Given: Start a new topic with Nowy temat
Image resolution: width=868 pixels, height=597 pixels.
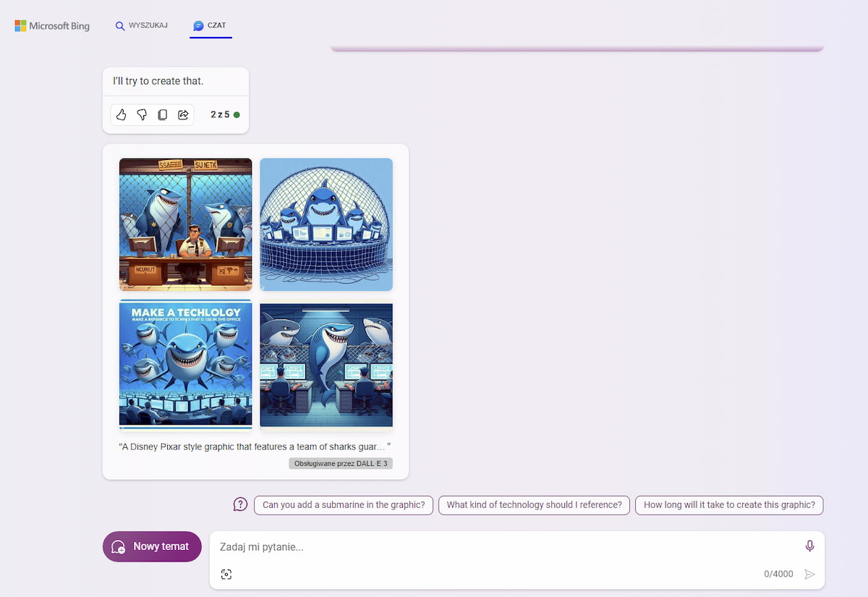Looking at the screenshot, I should (x=152, y=546).
